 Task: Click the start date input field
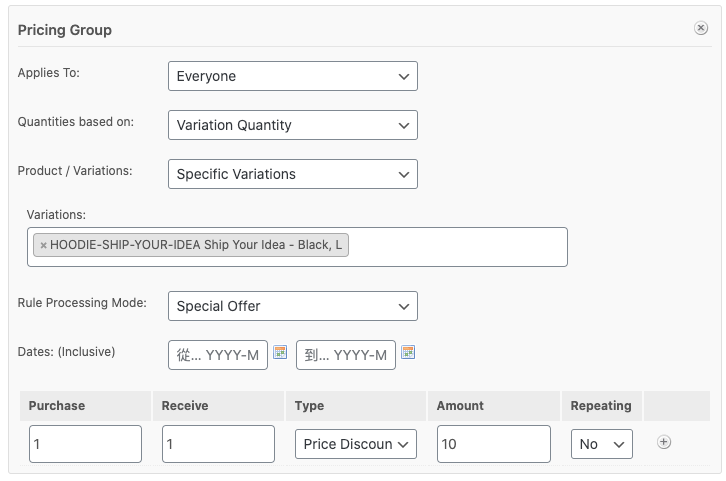(218, 355)
